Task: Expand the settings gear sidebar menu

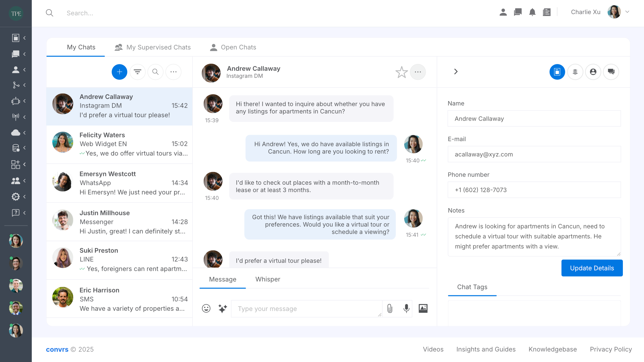Action: [16, 197]
